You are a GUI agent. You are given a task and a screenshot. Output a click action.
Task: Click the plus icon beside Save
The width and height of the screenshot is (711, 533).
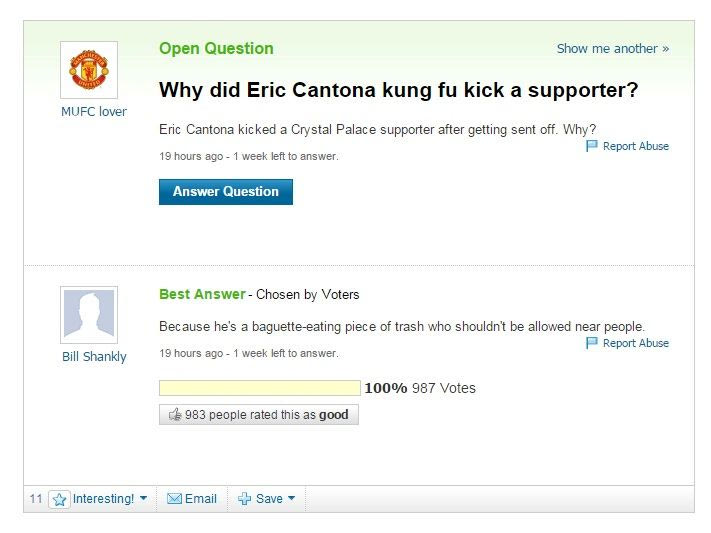tap(244, 499)
